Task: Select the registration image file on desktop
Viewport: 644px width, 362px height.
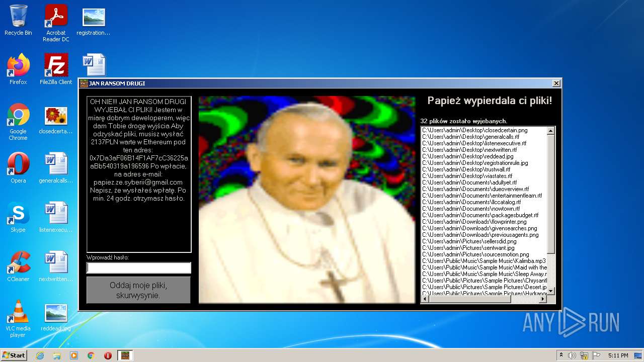Action: [x=94, y=20]
